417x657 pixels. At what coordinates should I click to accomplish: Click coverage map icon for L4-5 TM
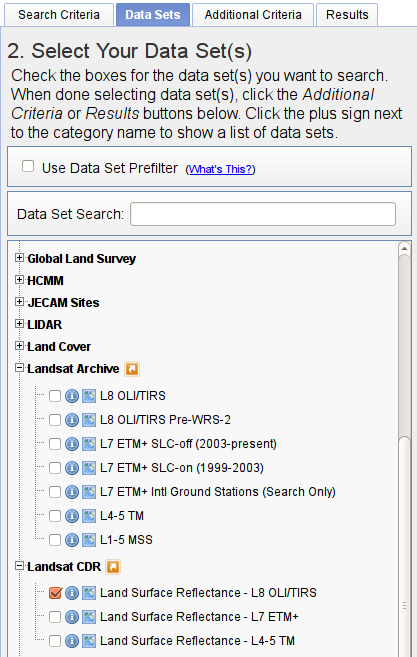point(89,516)
